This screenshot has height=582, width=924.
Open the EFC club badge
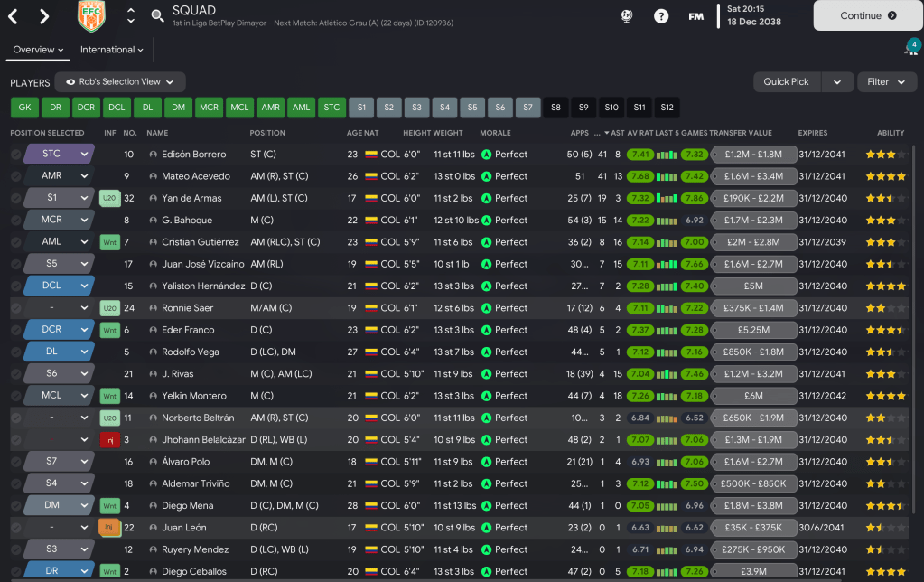tap(94, 15)
